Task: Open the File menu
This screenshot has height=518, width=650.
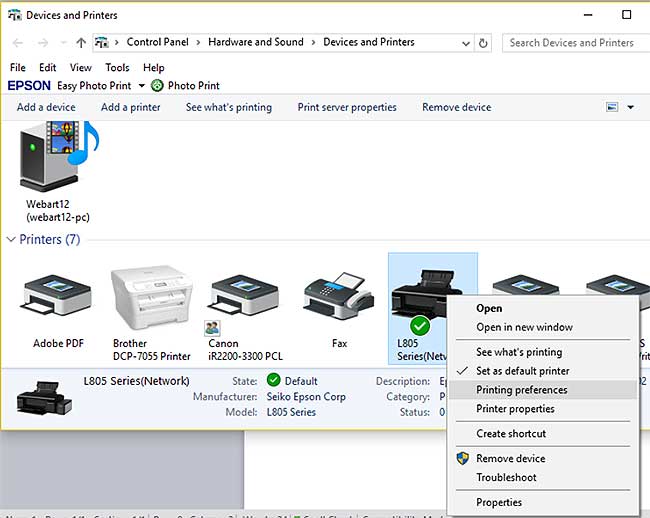Action: click(x=18, y=68)
